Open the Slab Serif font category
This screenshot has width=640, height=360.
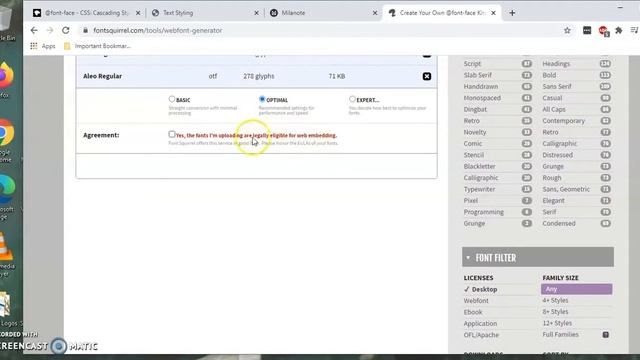click(x=478, y=75)
